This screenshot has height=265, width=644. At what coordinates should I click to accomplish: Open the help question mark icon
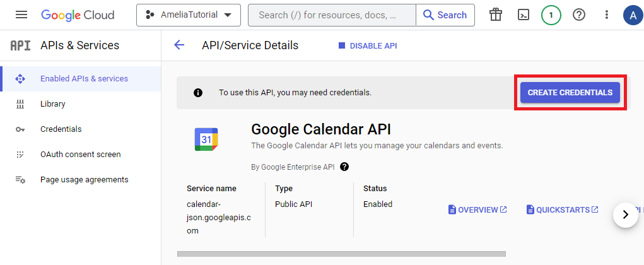tap(579, 15)
